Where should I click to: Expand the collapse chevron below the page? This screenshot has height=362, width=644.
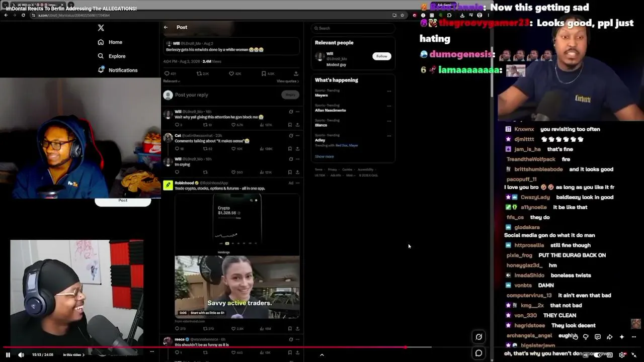click(x=322, y=355)
